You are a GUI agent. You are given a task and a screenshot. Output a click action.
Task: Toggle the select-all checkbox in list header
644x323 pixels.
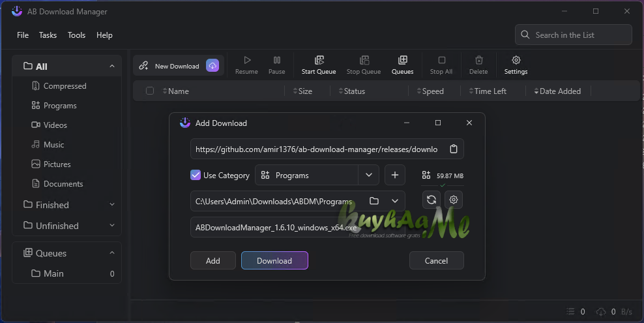pyautogui.click(x=150, y=91)
